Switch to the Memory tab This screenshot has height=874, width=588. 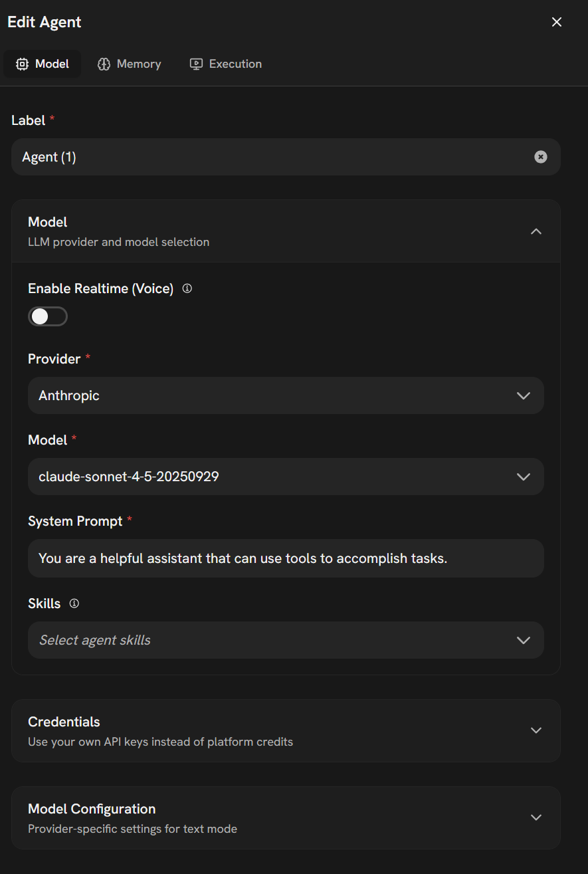pyautogui.click(x=138, y=64)
